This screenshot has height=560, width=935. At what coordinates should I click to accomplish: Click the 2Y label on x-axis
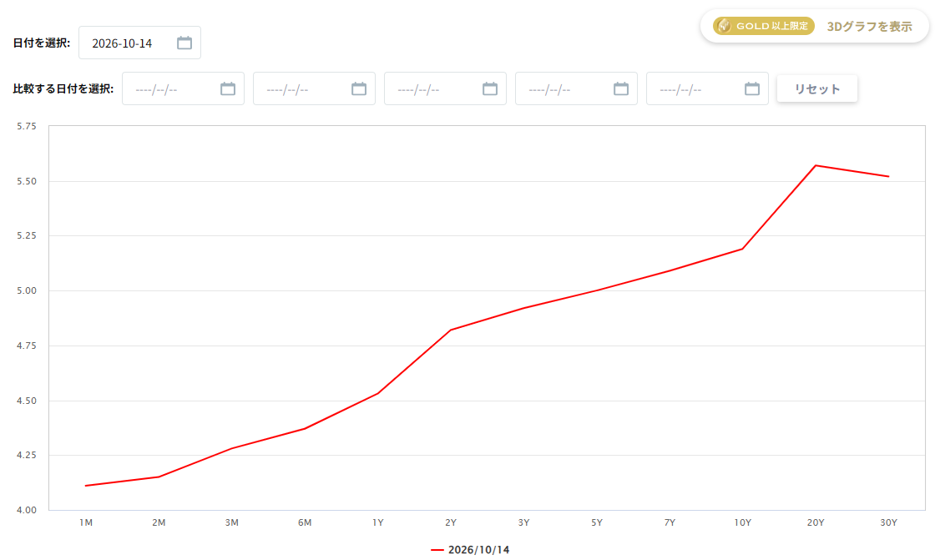click(451, 522)
